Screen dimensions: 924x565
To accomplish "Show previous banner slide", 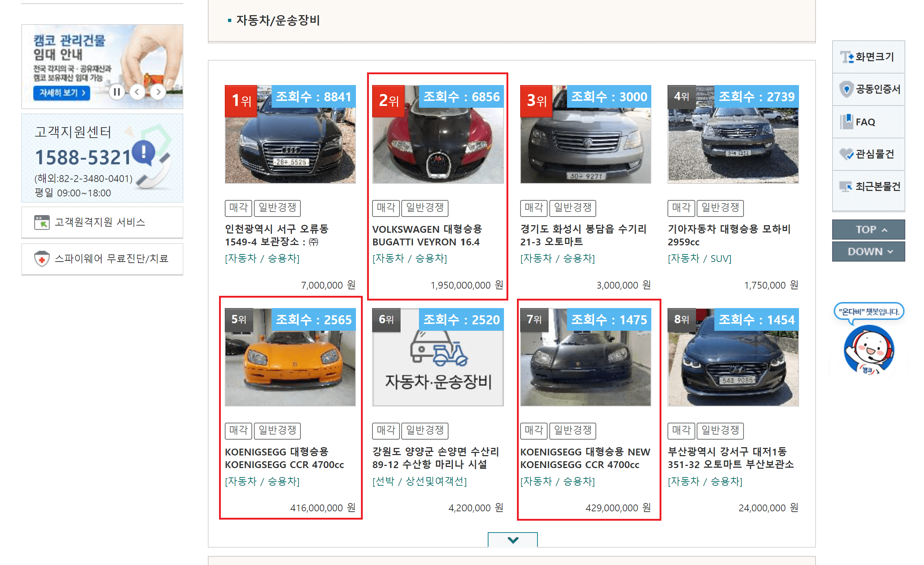I will click(137, 92).
